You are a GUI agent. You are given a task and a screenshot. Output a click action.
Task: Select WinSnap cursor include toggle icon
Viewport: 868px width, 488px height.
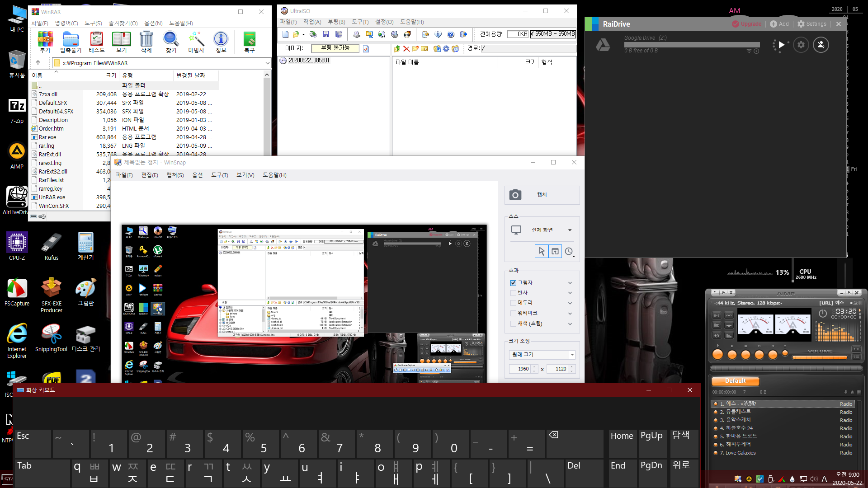point(541,251)
